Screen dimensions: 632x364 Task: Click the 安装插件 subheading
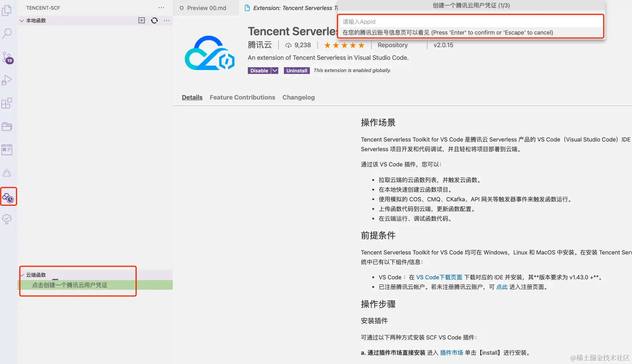click(375, 321)
